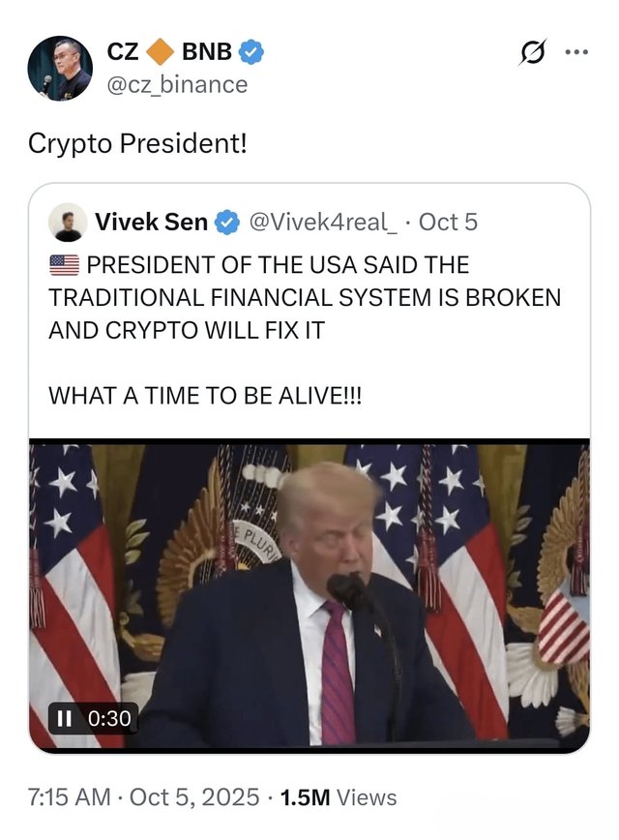This screenshot has width=619, height=840.
Task: Click Vivek Sen's small avatar
Action: [x=68, y=222]
